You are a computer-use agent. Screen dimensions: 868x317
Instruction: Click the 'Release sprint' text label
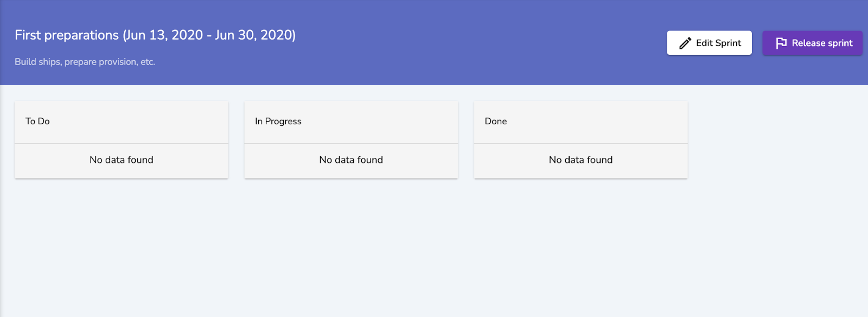[x=822, y=43]
